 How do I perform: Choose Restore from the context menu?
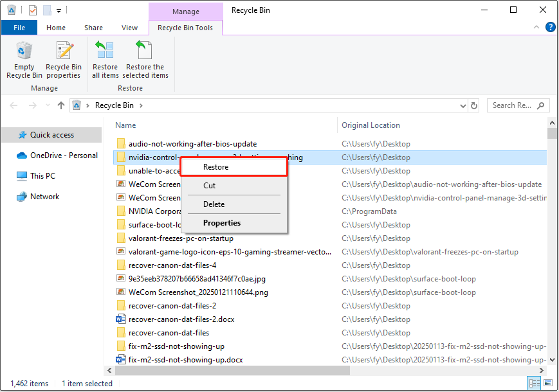pos(215,167)
